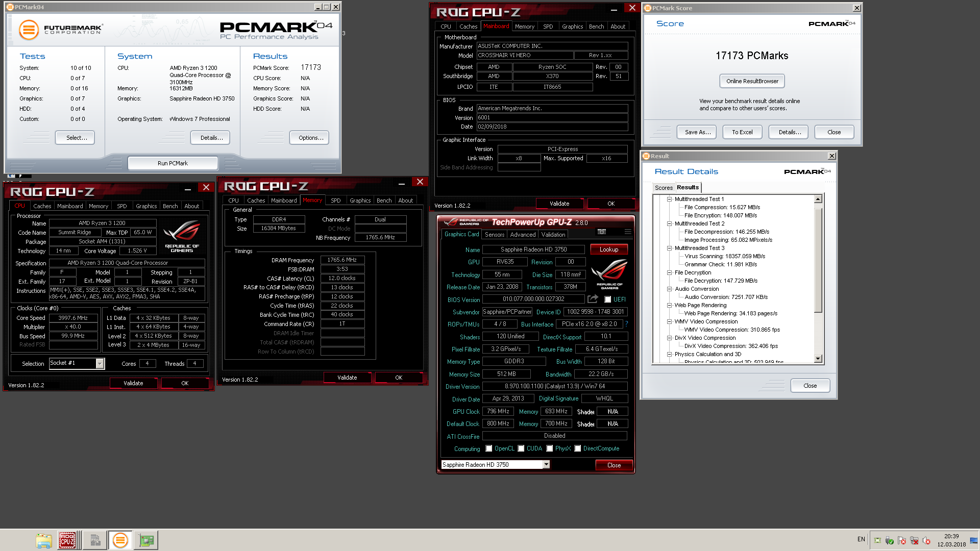Screen dimensions: 980x551
Task: Switch to Sensors tab in GPU-Z
Action: click(x=494, y=235)
